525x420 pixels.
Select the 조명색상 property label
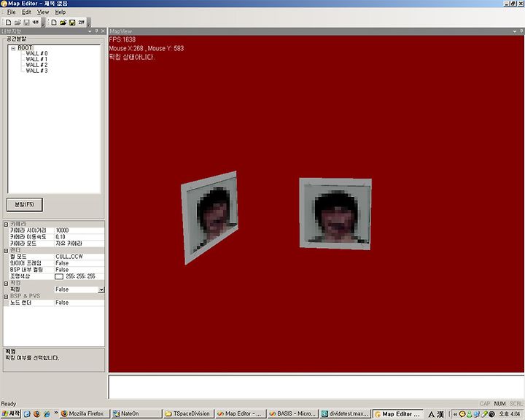tap(20, 276)
